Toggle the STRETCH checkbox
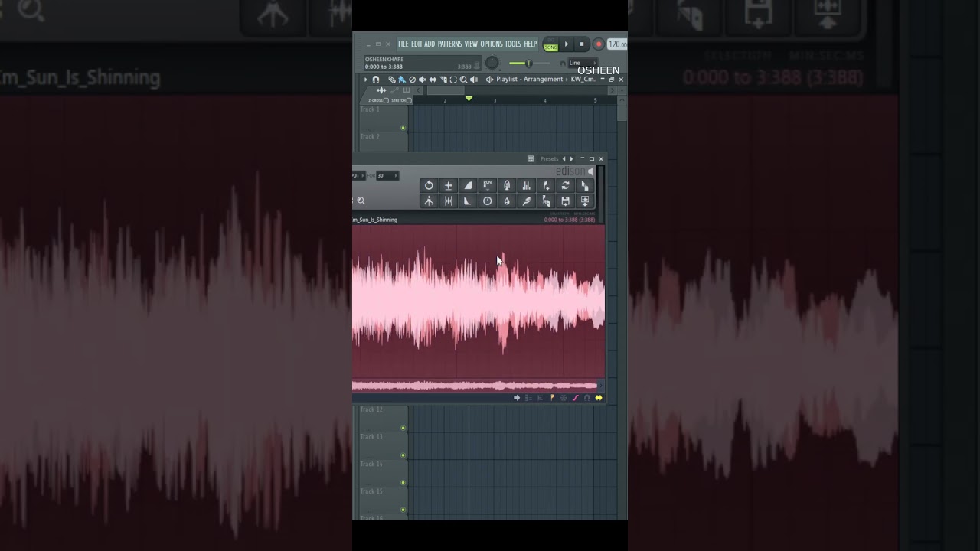This screenshot has height=551, width=980. click(x=409, y=100)
